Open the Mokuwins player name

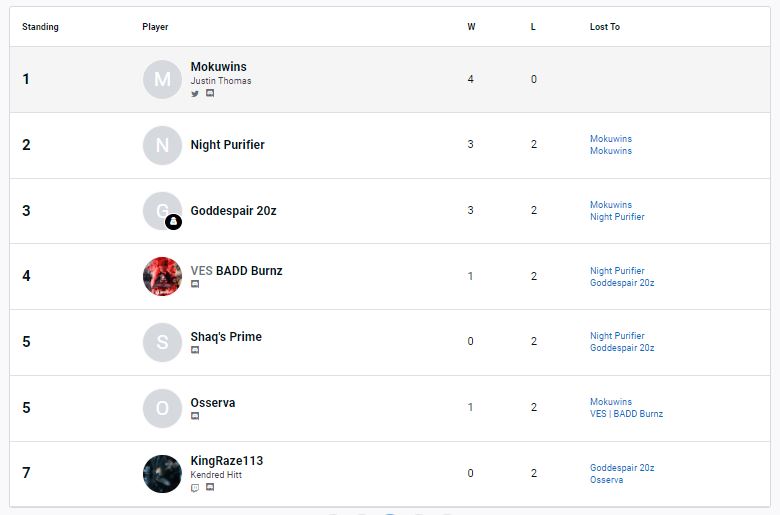(x=218, y=67)
